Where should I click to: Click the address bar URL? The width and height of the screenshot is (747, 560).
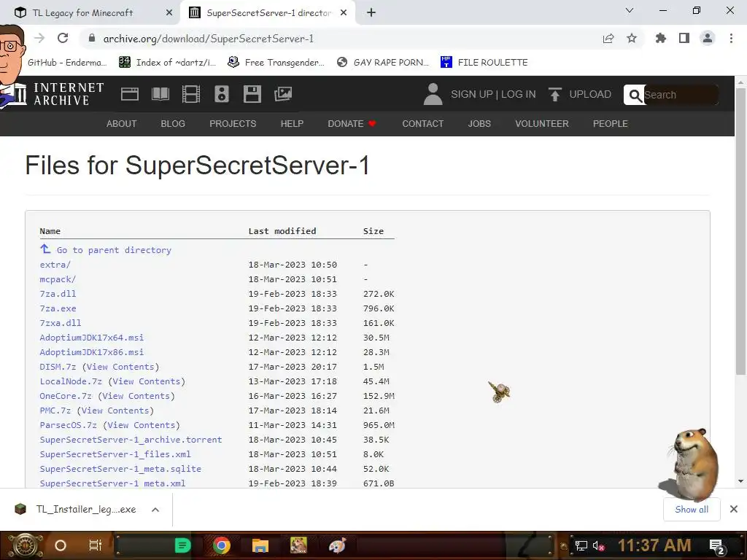pyautogui.click(x=208, y=39)
